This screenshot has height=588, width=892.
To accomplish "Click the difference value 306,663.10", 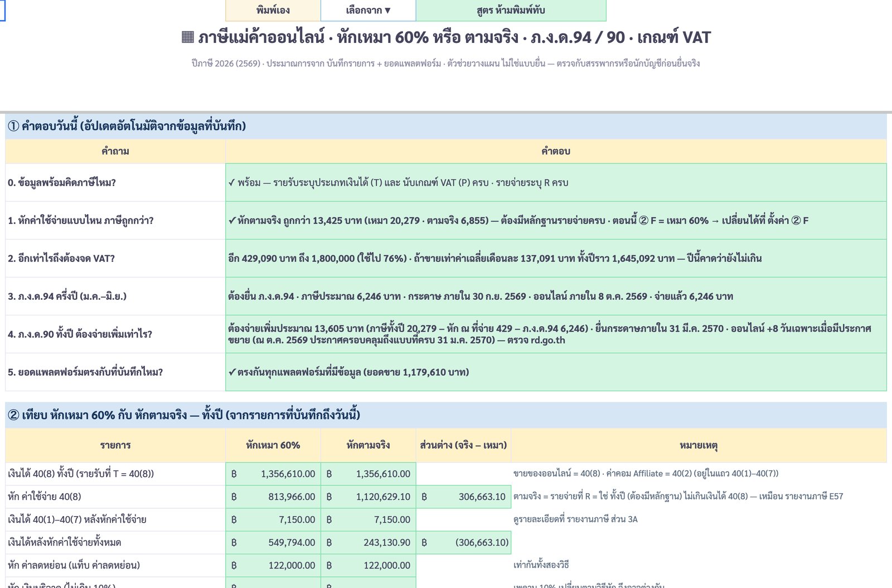I will pyautogui.click(x=463, y=497).
